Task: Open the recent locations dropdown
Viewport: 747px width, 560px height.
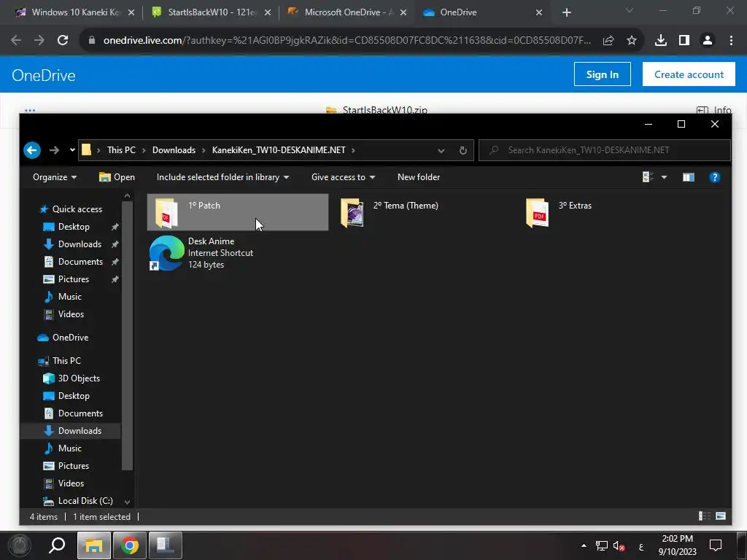Action: click(72, 150)
